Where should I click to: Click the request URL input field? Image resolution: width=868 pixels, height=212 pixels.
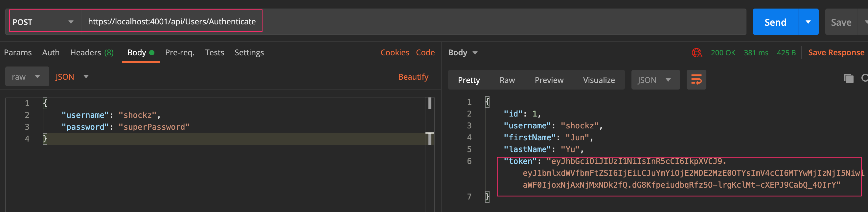pyautogui.click(x=404, y=22)
